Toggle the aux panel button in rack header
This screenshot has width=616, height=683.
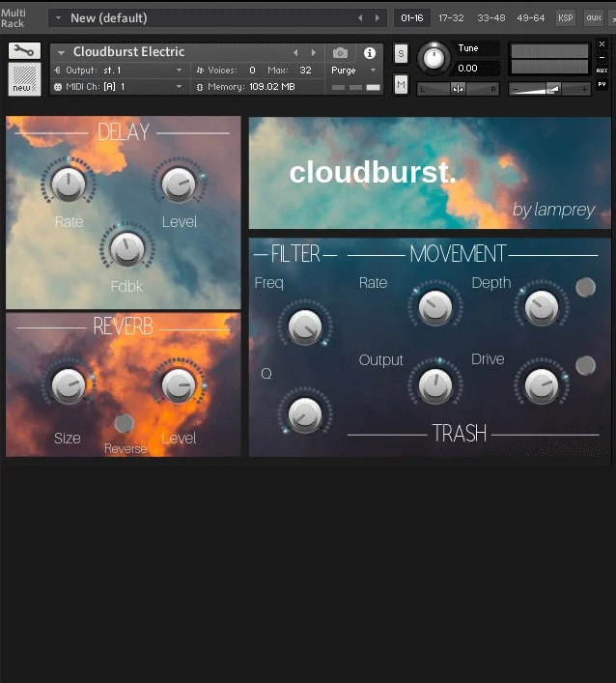tap(594, 17)
